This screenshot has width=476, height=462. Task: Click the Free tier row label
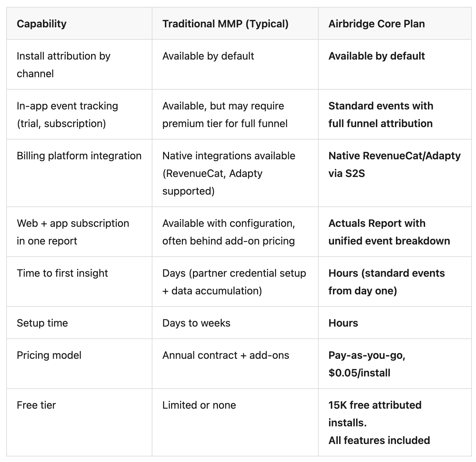click(x=36, y=405)
